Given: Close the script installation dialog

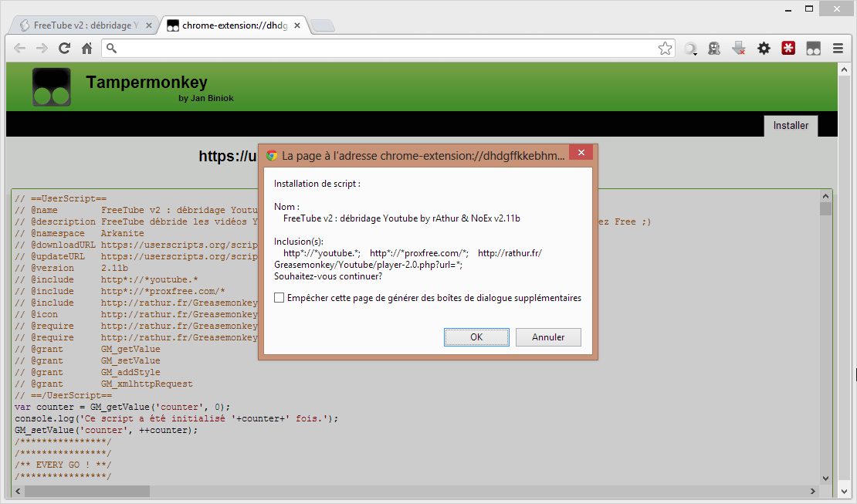Looking at the screenshot, I should pyautogui.click(x=581, y=153).
